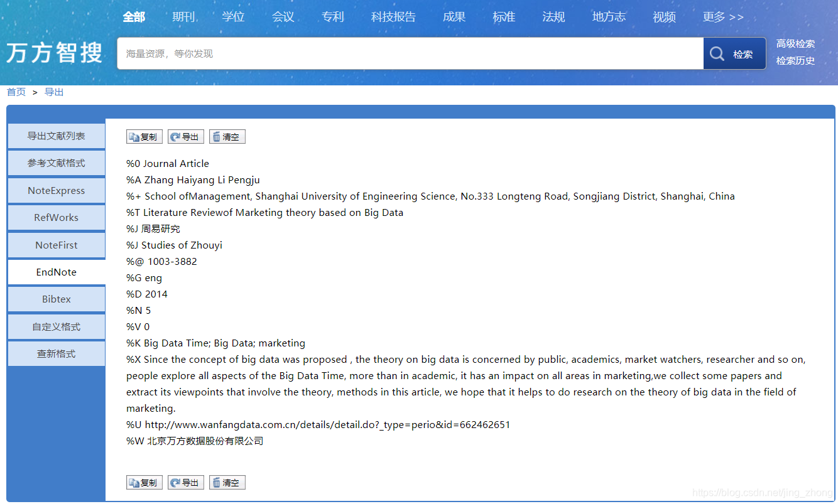Select the 成果 category tab
Viewport: 838px width, 504px height.
click(x=454, y=17)
